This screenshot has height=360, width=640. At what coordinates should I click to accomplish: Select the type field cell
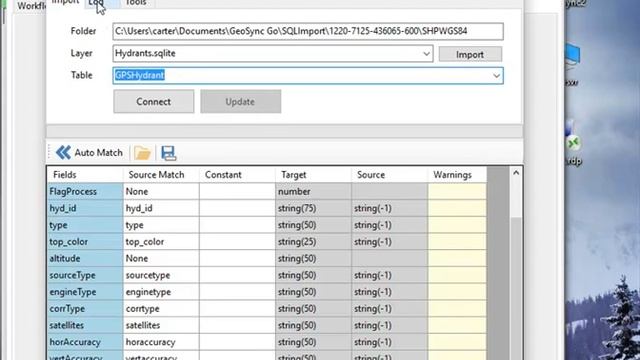tap(85, 225)
